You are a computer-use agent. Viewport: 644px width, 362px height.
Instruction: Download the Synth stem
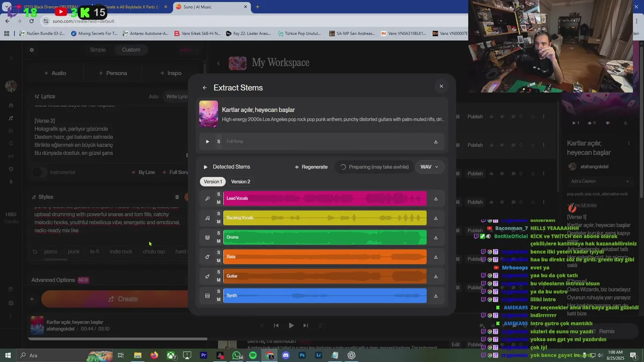(x=436, y=296)
